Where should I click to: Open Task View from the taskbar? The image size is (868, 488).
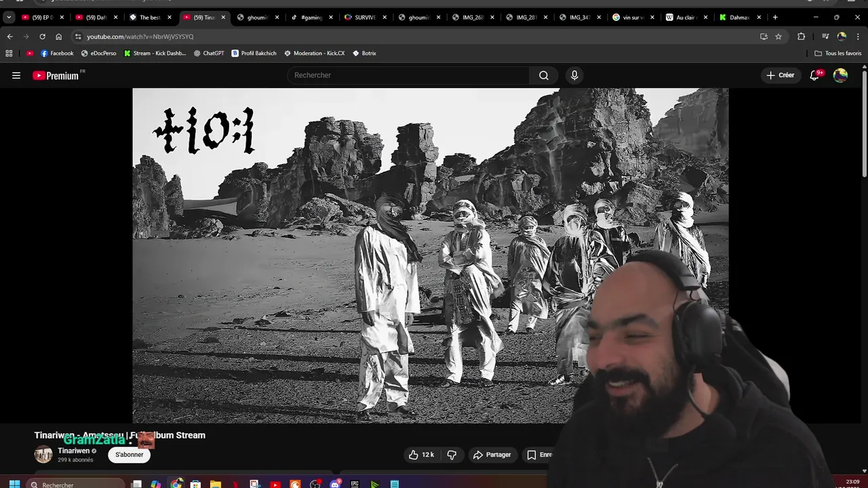click(x=136, y=485)
